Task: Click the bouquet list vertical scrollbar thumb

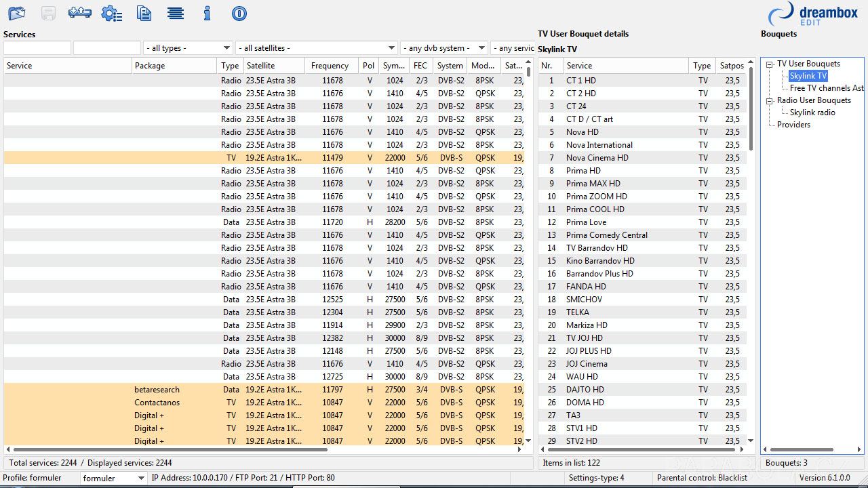Action: (751, 109)
